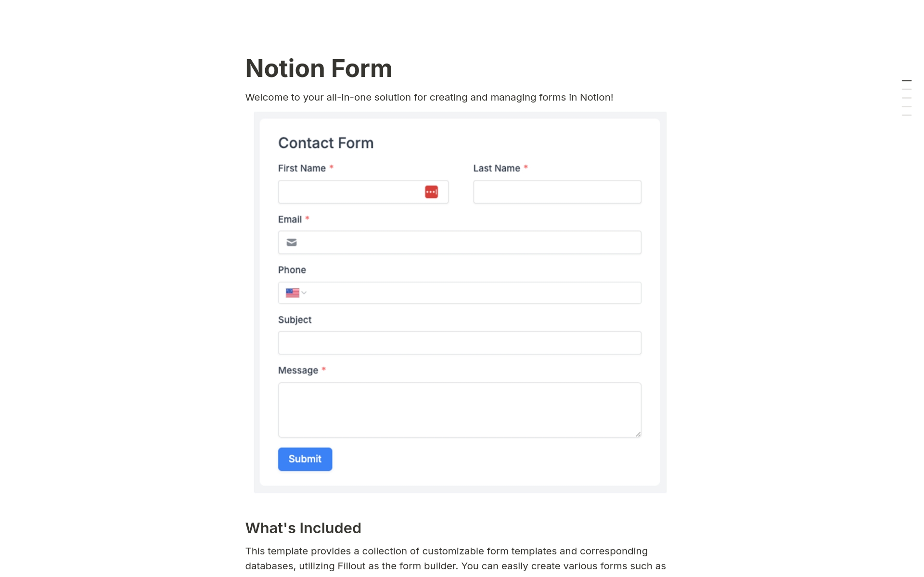The width and height of the screenshot is (924, 577).
Task: Click the "Notion Form" page title
Action: pos(319,68)
